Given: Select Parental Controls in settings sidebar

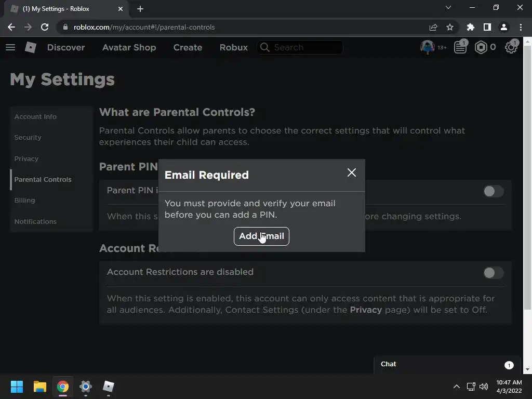Looking at the screenshot, I should pyautogui.click(x=43, y=179).
